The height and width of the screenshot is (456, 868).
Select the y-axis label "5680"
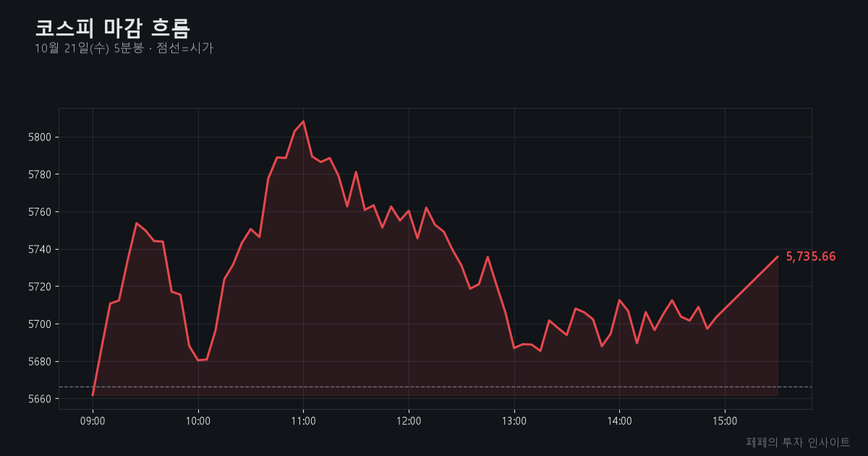click(x=41, y=361)
